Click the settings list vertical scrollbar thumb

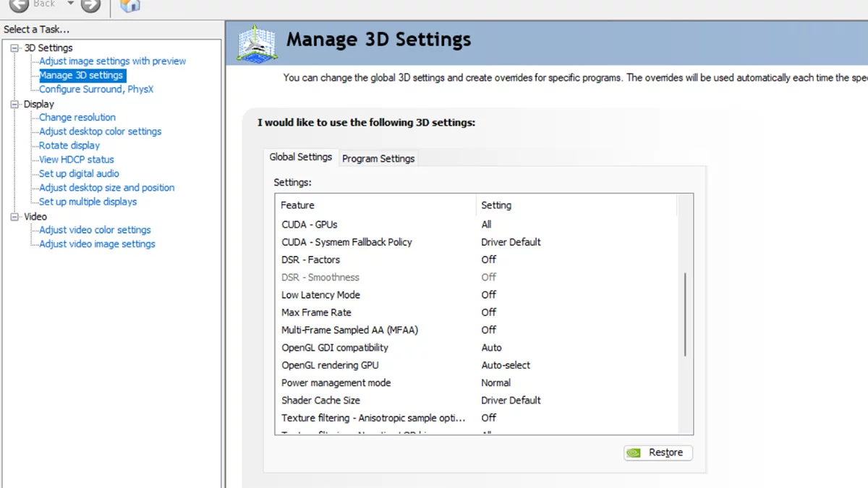(684, 314)
